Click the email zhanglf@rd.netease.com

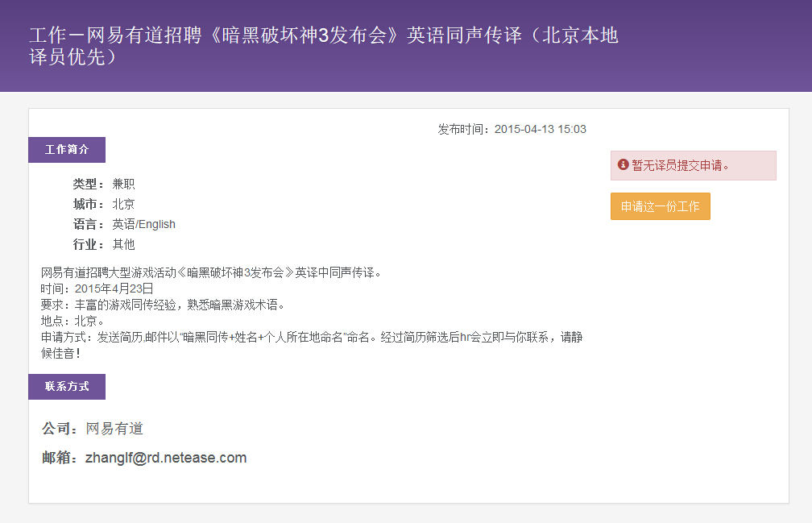click(x=165, y=458)
